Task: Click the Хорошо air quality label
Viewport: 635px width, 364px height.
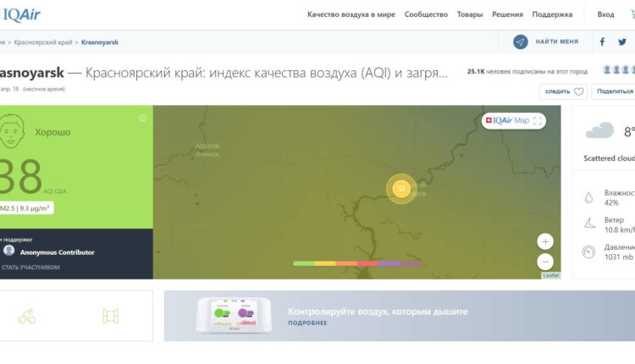Action: coord(52,132)
